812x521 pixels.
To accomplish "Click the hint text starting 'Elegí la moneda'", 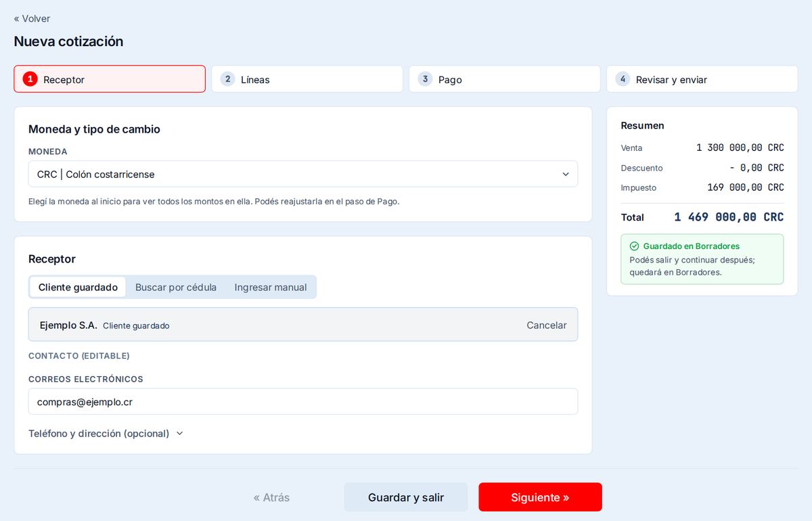I will (x=214, y=202).
